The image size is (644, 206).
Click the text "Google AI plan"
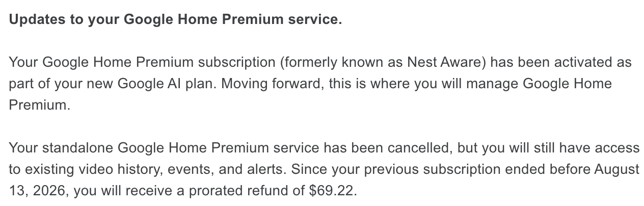pos(167,83)
